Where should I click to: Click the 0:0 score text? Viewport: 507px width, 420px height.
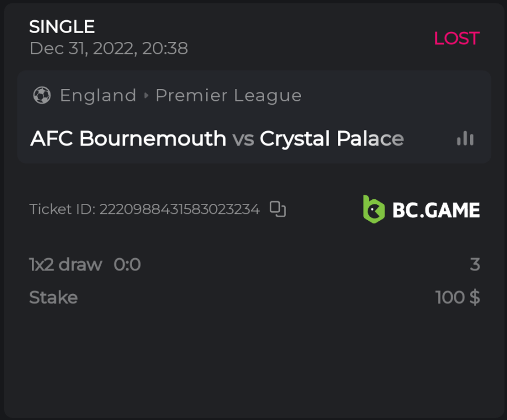[127, 264]
